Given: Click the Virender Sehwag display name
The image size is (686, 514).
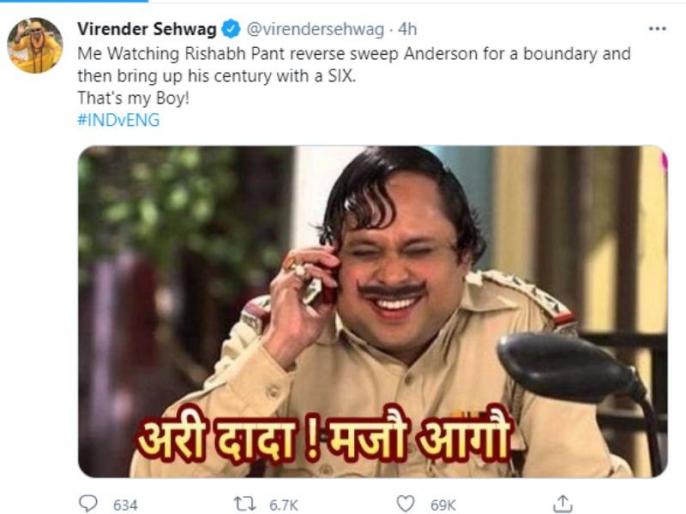Looking at the screenshot, I should point(147,29).
